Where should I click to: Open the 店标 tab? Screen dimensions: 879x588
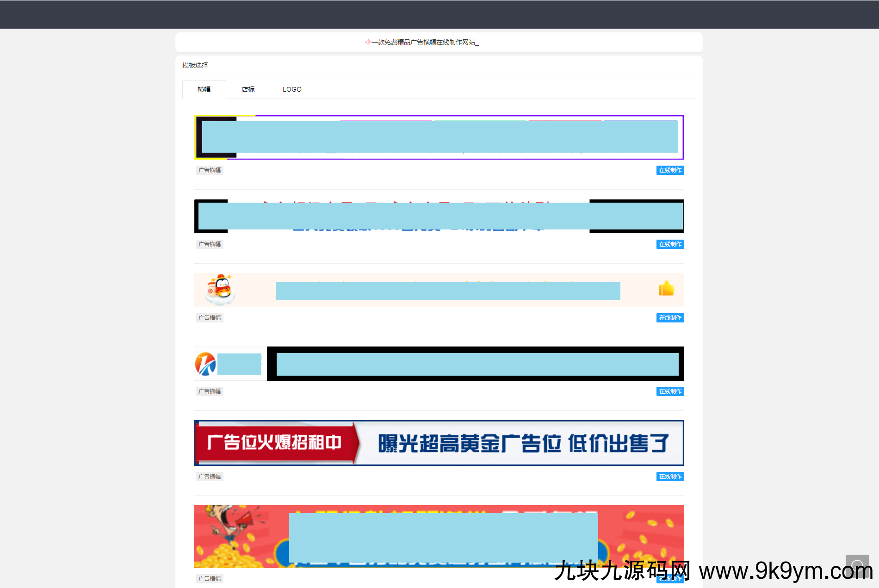point(248,89)
